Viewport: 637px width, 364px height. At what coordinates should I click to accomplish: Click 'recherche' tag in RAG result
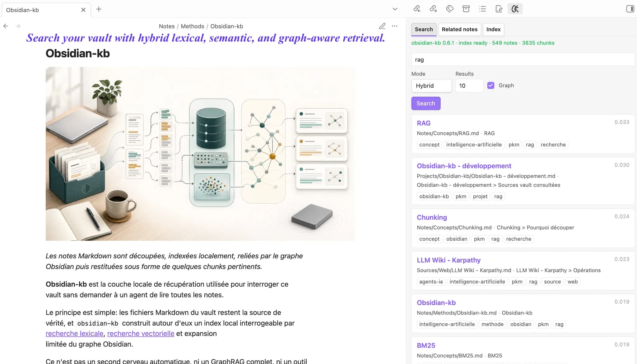click(553, 145)
